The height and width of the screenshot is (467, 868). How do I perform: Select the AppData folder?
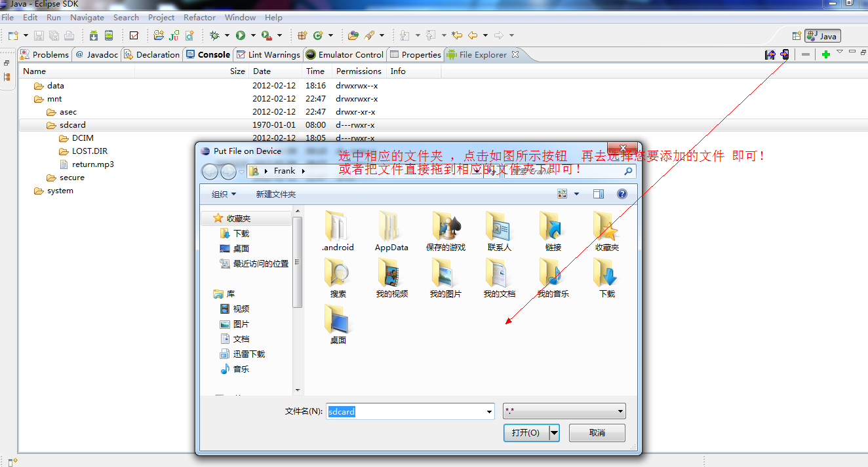pyautogui.click(x=391, y=232)
